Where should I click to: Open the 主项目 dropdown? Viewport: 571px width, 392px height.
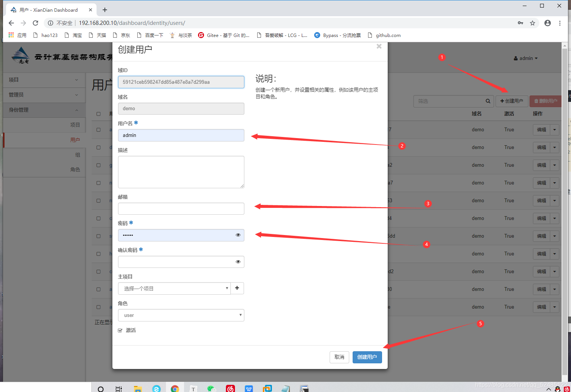[174, 289]
